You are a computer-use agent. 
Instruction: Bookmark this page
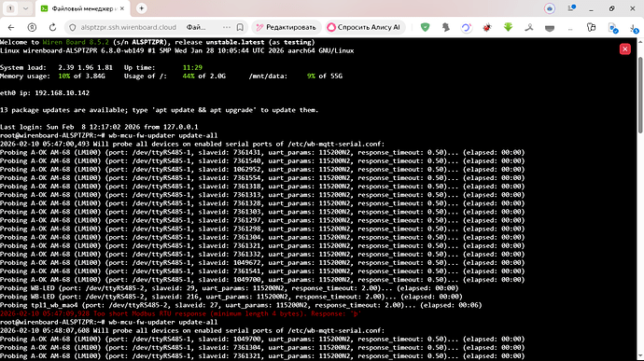pos(240,27)
